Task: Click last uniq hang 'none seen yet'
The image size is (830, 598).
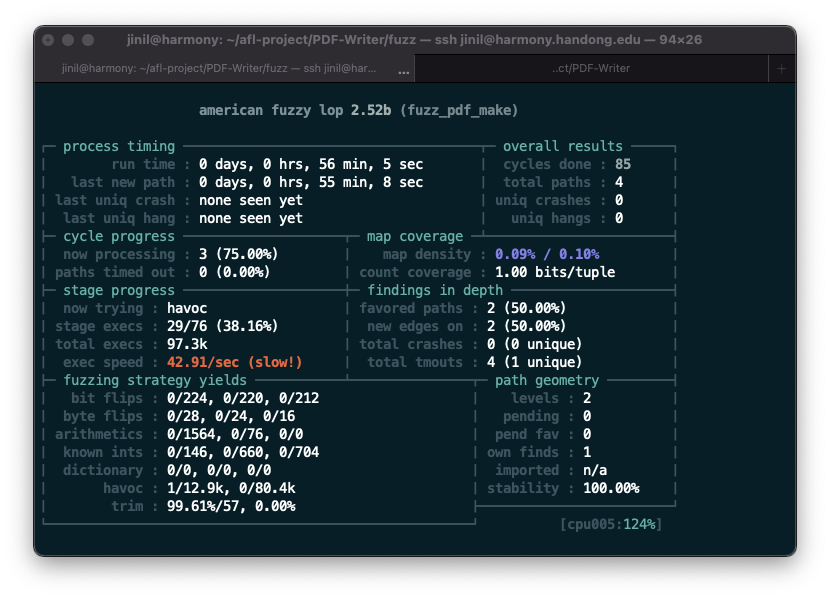Action: pos(251,218)
